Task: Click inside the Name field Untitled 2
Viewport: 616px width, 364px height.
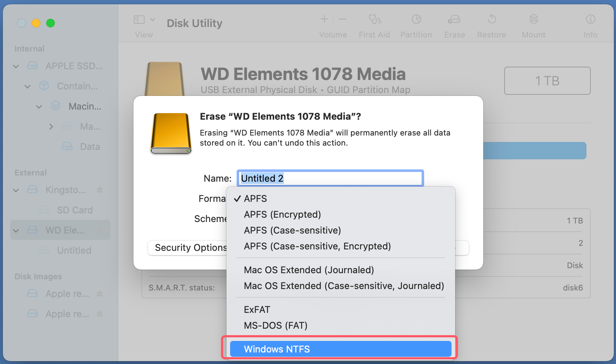Action: click(329, 178)
